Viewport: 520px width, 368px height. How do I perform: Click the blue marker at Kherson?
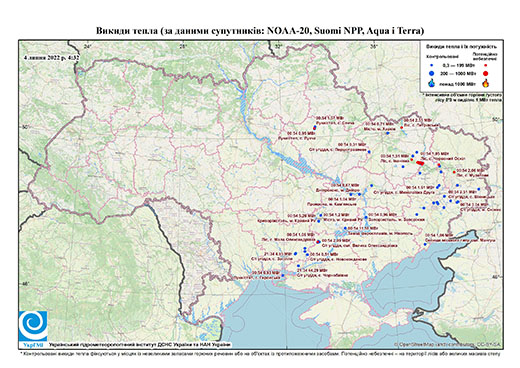point(283,275)
